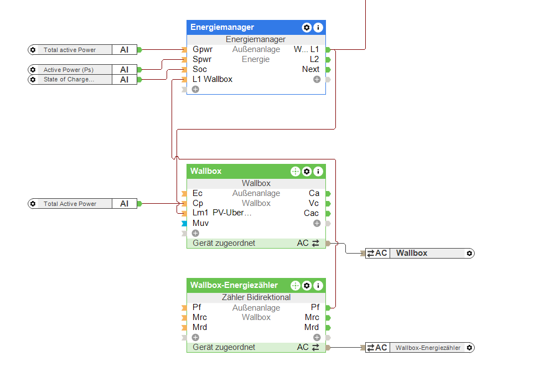Viewport: 544px width, 392px height.
Task: Select Spwr input on Energiemanager
Action: click(202, 59)
